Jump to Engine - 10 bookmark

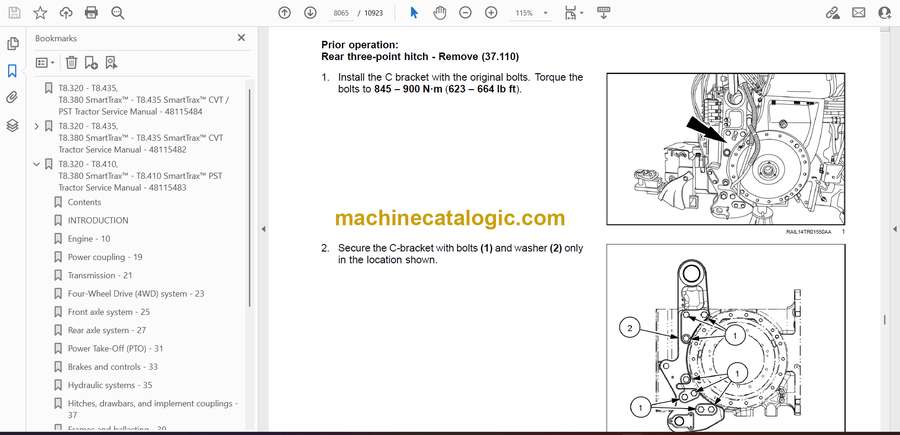click(89, 239)
